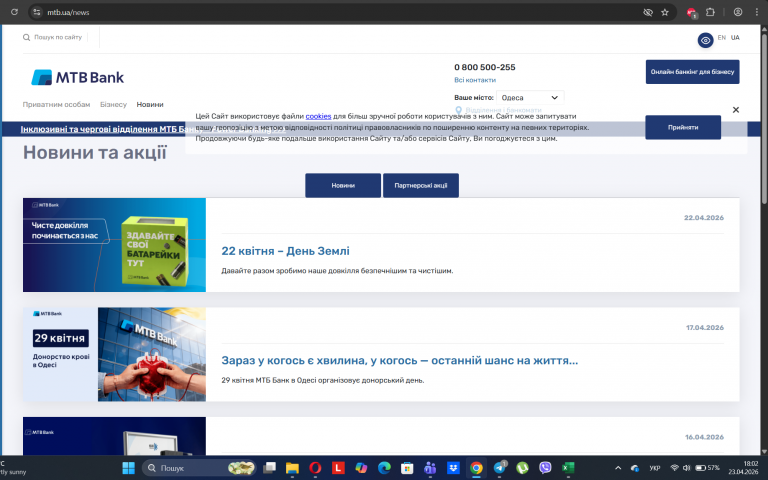The width and height of the screenshot is (768, 480).
Task: Launch Opera browser from the taskbar
Action: (x=315, y=468)
